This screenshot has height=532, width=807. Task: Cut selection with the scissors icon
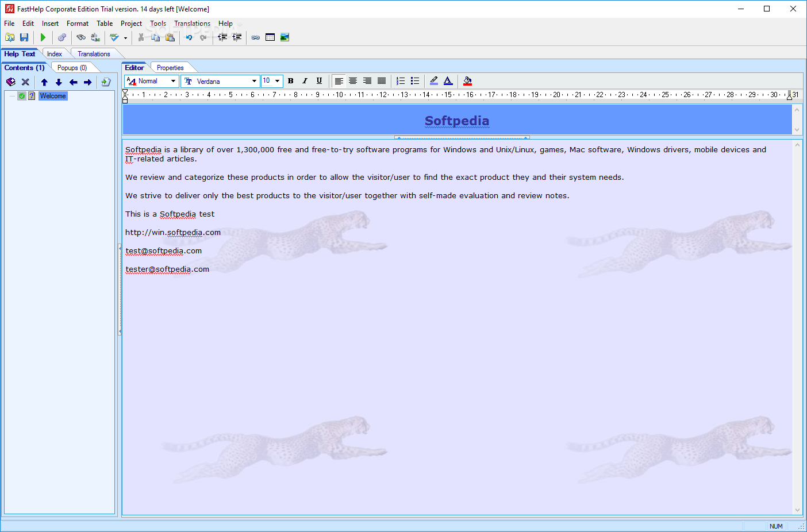(141, 37)
